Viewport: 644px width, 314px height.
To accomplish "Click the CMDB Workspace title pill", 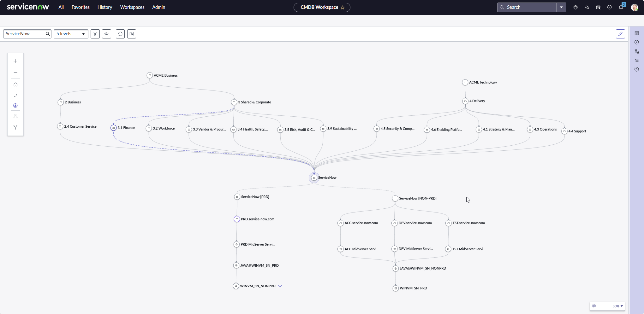I will 322,7.
